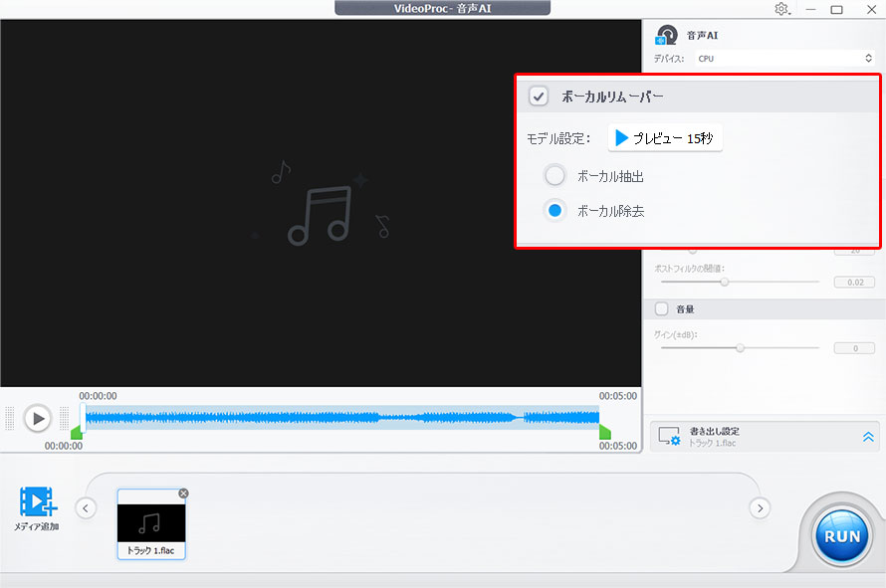Select the ボーカル抽出 radio button
Screen dimensions: 886x588
(x=554, y=175)
